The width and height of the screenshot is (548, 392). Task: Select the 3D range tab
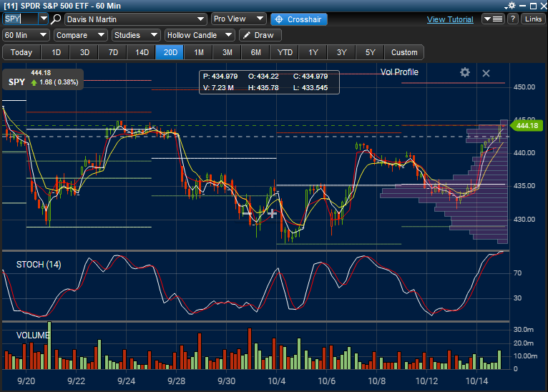tap(84, 52)
